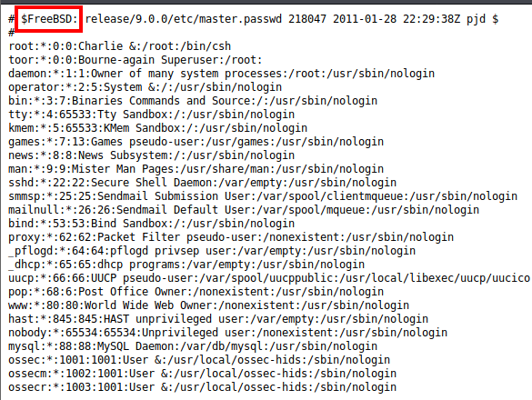Select the games pseudo-user entry
Viewport: 532px width, 400px height.
(x=196, y=142)
